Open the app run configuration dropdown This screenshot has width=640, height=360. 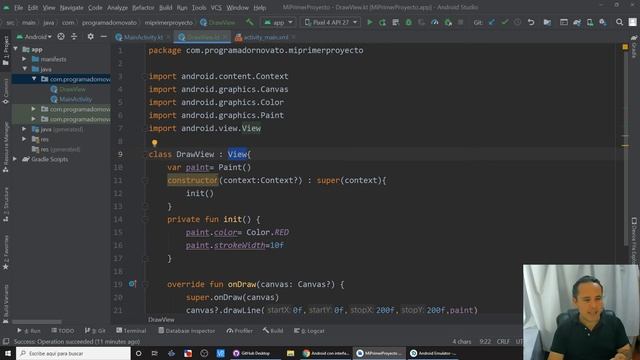(279, 22)
